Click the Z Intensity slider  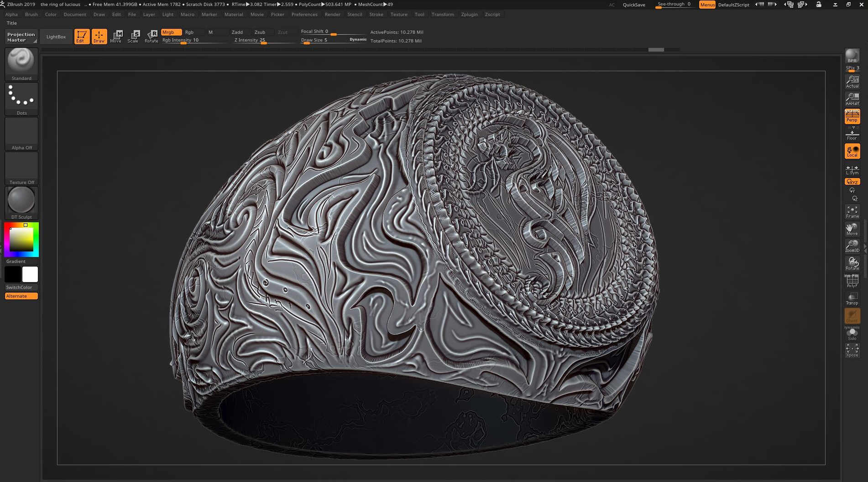(264, 40)
